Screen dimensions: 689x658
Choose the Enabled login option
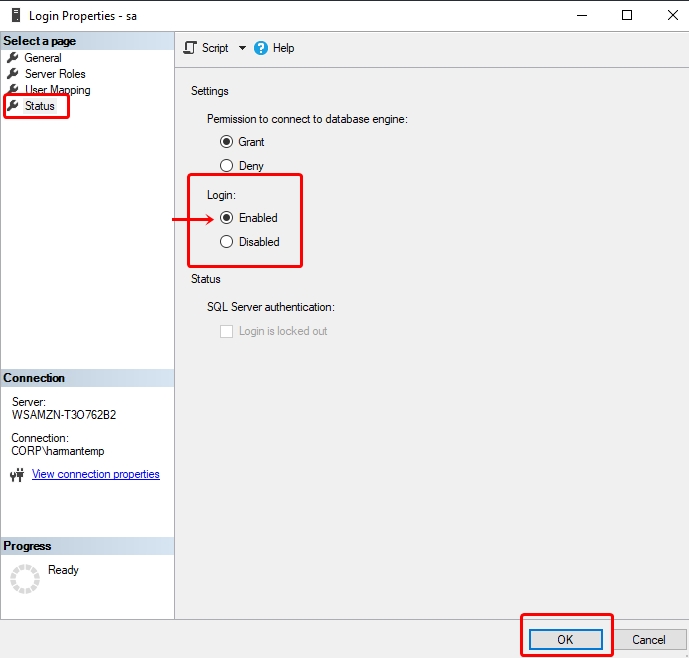pos(226,218)
